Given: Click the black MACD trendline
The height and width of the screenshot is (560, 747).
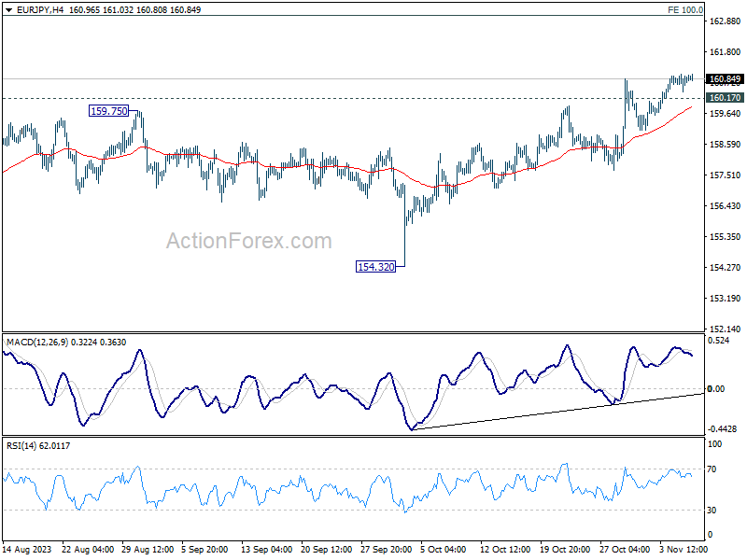Looking at the screenshot, I should pyautogui.click(x=558, y=412).
